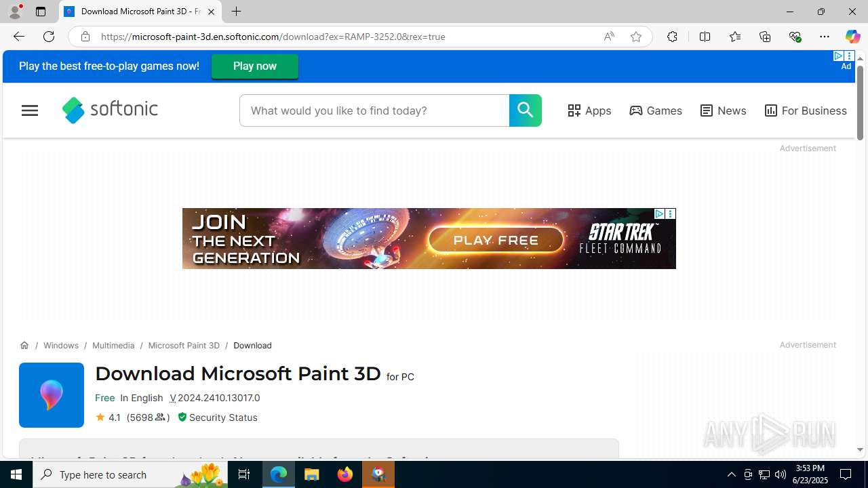Toggle Split screen view
Image resolution: width=868 pixels, height=488 pixels.
click(705, 37)
